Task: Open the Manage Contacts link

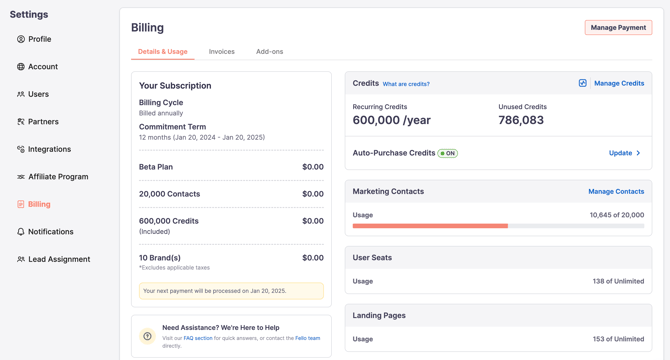Action: coord(616,191)
